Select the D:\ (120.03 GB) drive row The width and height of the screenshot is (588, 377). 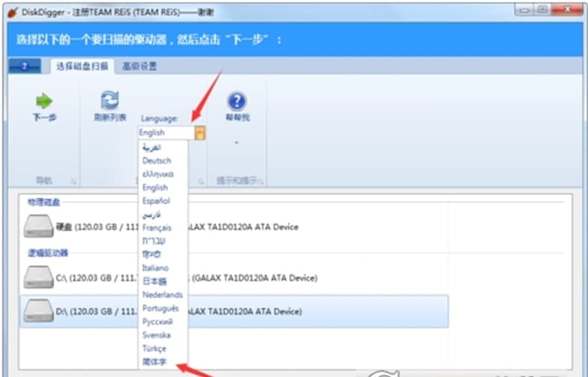[x=234, y=311]
